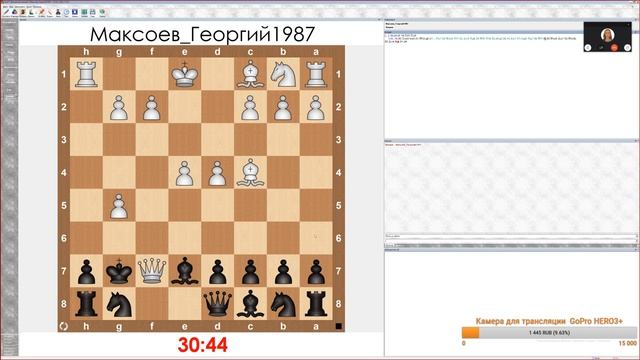The width and height of the screenshot is (640, 360).
Task: Click the black pencil icon in toolbar
Action: pyautogui.click(x=7, y=12)
